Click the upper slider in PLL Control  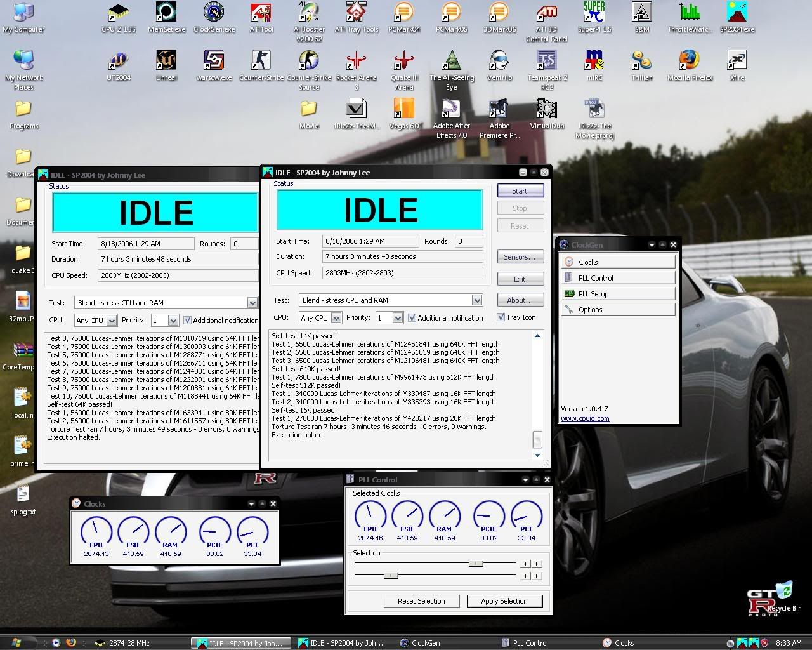(x=476, y=563)
